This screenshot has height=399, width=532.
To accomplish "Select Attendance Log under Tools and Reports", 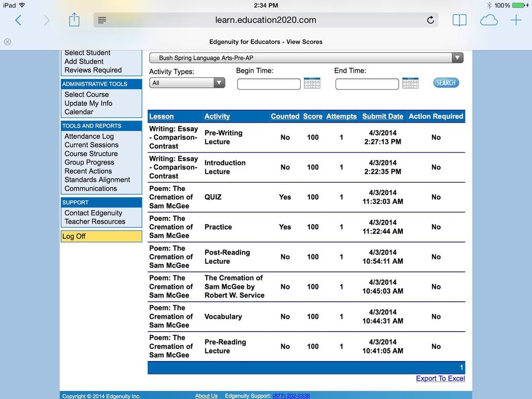I will pyautogui.click(x=89, y=136).
